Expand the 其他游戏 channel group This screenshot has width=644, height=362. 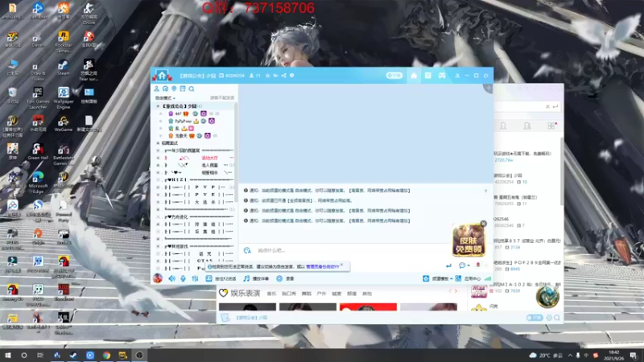pos(158,246)
